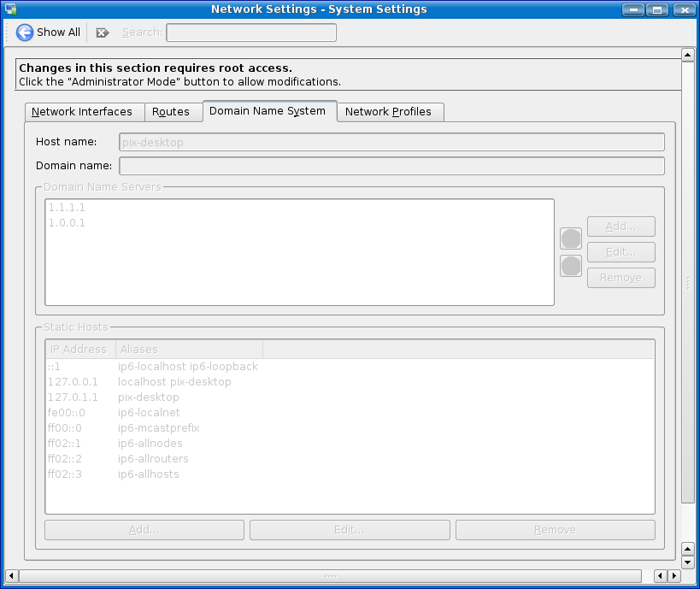Click the Show All back arrow icon
Screen dimensions: 700x589
tap(25, 32)
